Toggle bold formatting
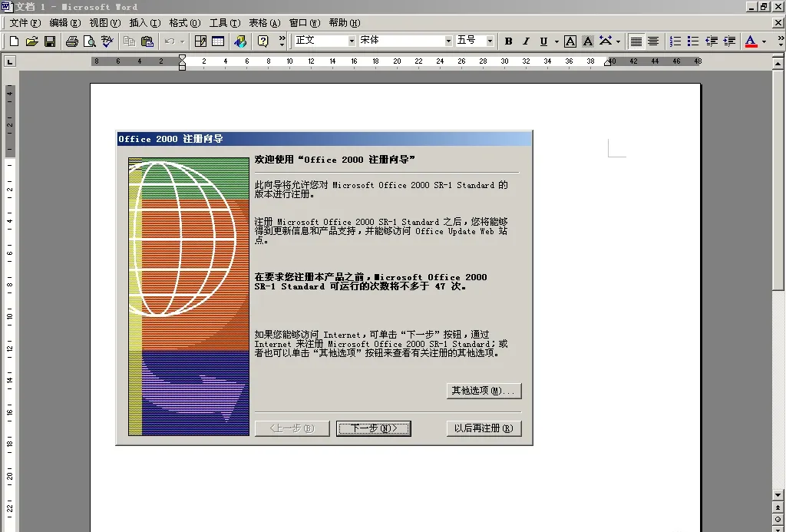This screenshot has width=786, height=532. point(508,41)
